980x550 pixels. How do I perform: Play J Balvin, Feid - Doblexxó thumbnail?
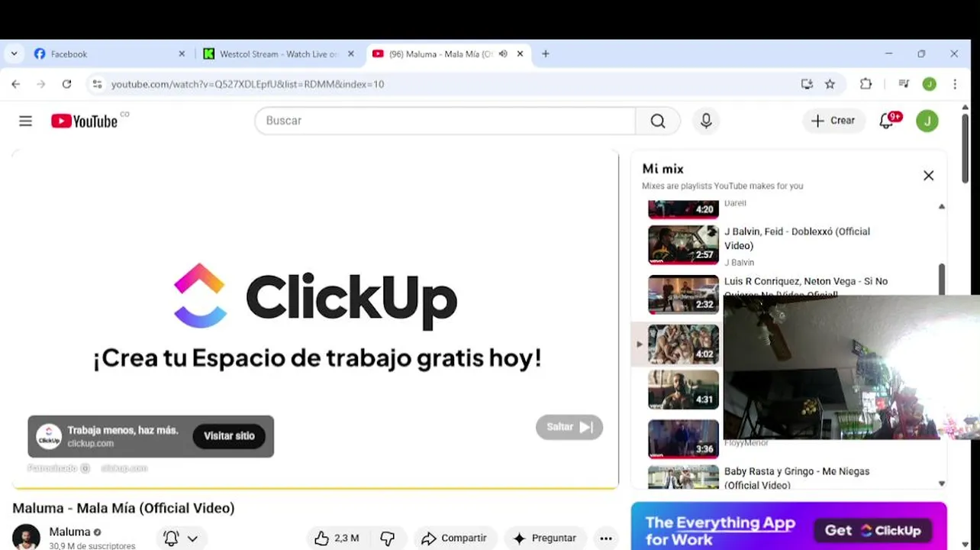683,244
